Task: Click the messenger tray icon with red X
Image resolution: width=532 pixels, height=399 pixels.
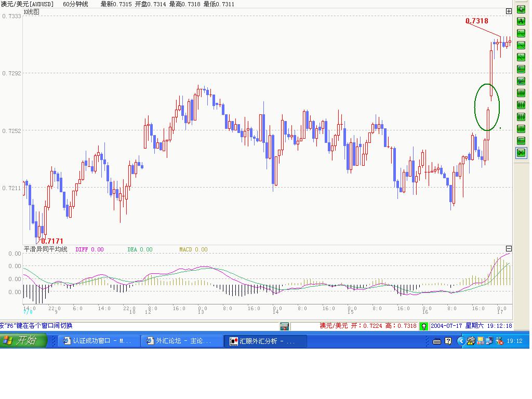Action: 499,341
